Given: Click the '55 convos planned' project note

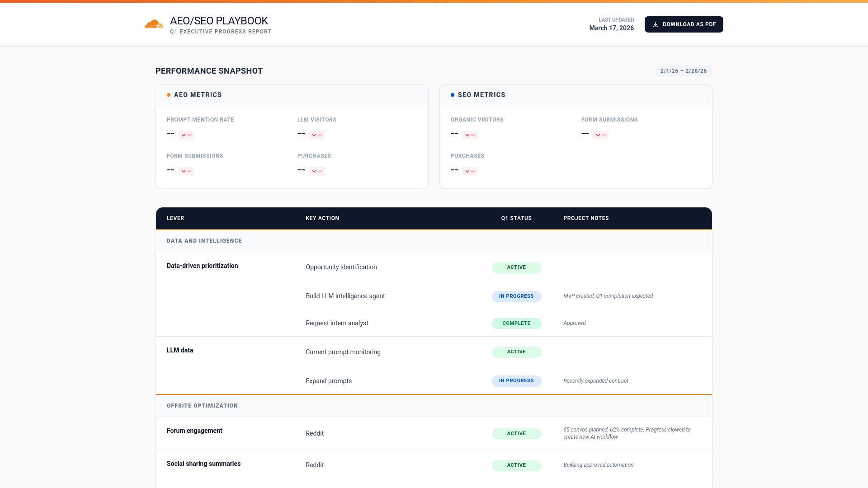Looking at the screenshot, I should coord(627,433).
